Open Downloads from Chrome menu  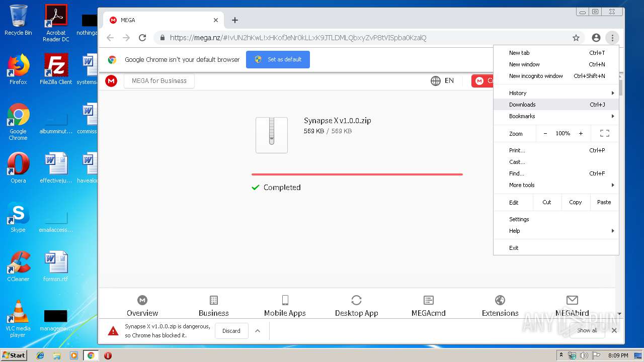pos(556,105)
